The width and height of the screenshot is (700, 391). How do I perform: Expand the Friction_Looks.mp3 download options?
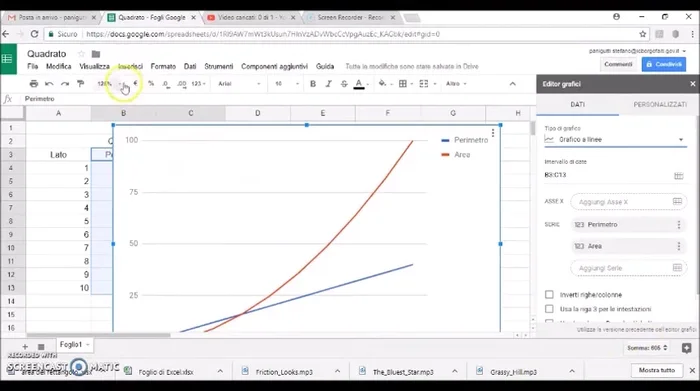pos(338,371)
